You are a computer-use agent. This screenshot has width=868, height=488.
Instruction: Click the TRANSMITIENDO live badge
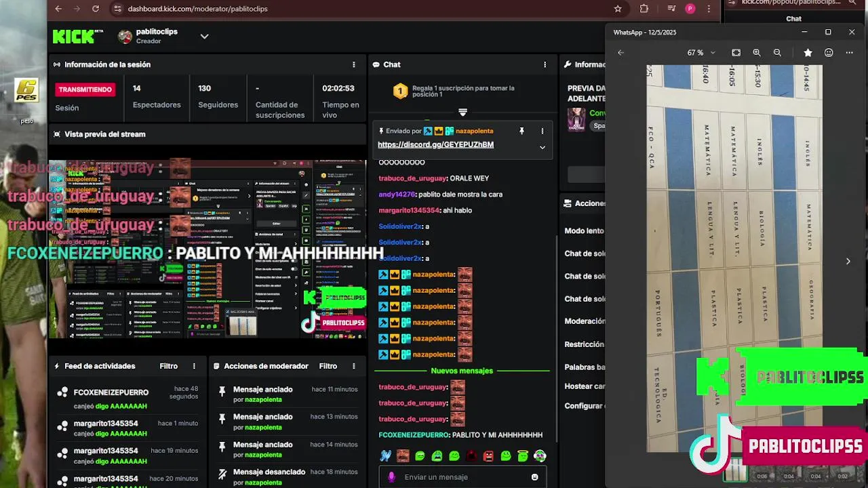tap(85, 89)
